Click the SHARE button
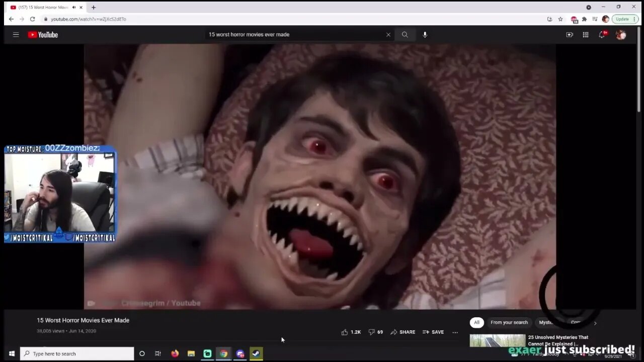 click(x=403, y=332)
